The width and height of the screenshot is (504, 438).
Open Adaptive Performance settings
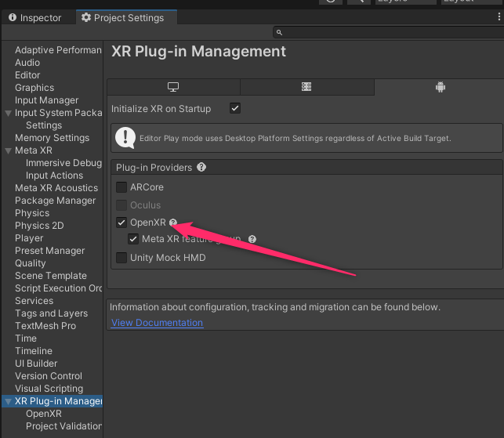58,50
